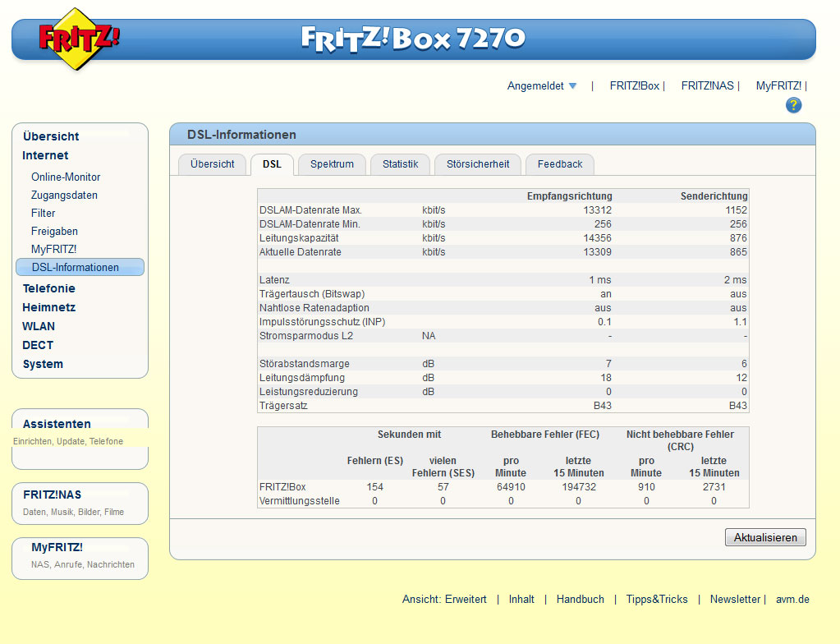Viewport: 840px width, 644px height.
Task: Switch to the Spektrum tab
Action: pyautogui.click(x=333, y=164)
